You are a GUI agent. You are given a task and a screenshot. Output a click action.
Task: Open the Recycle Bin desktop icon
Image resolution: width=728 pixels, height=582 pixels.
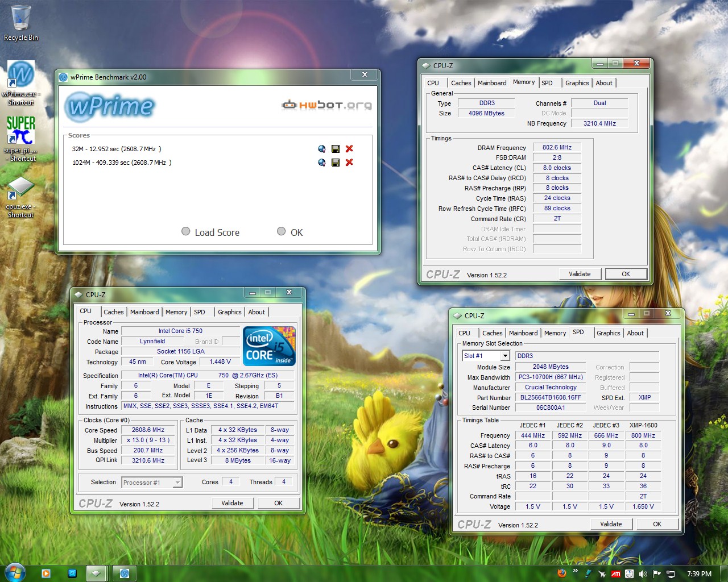point(21,23)
